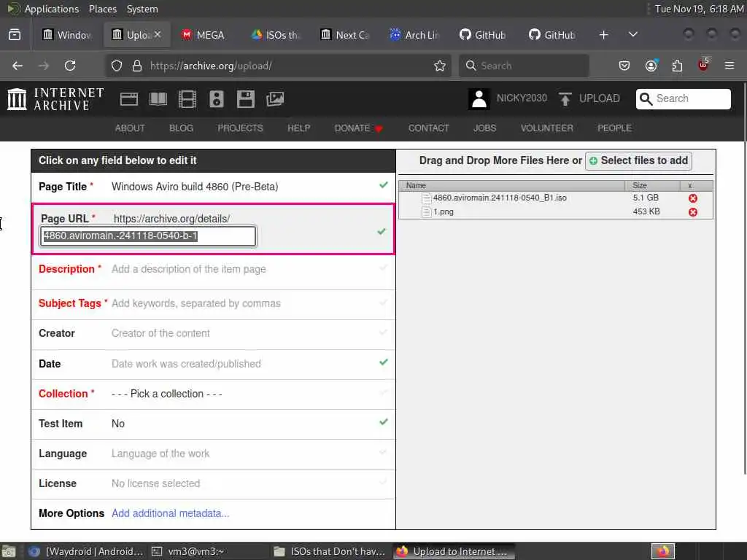Screen dimensions: 747x560
Task: Open the uBlock Origin extension icon
Action: tap(703, 65)
